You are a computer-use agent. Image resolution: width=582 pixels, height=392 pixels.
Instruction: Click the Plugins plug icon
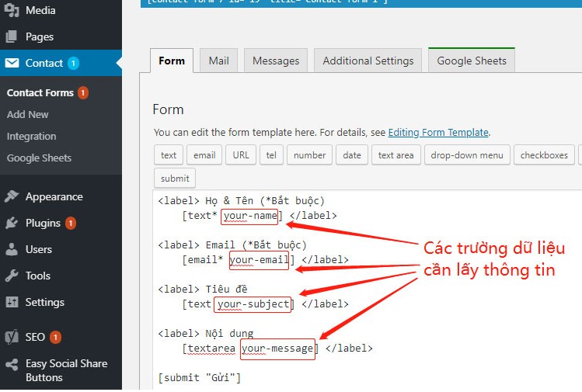pos(12,223)
